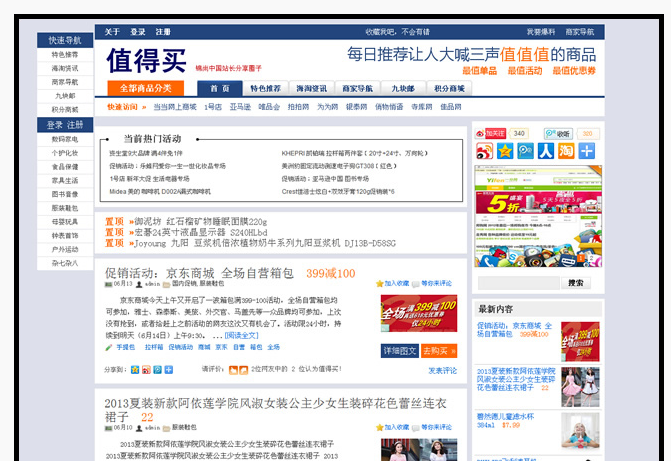Viewport: 671px width, 461px height.
Task: Click sidebar 母婴玩具 category
Action: click(x=65, y=222)
